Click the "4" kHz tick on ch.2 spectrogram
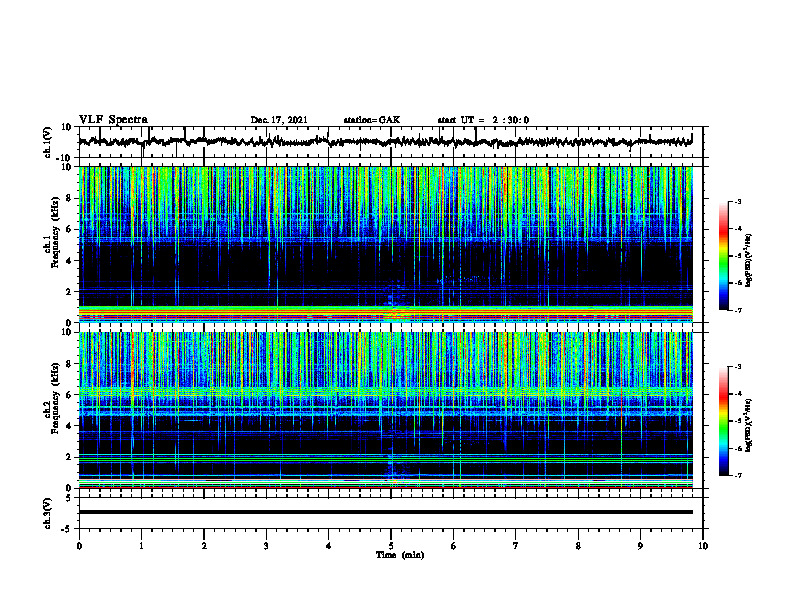This screenshot has width=792, height=612. (70, 426)
